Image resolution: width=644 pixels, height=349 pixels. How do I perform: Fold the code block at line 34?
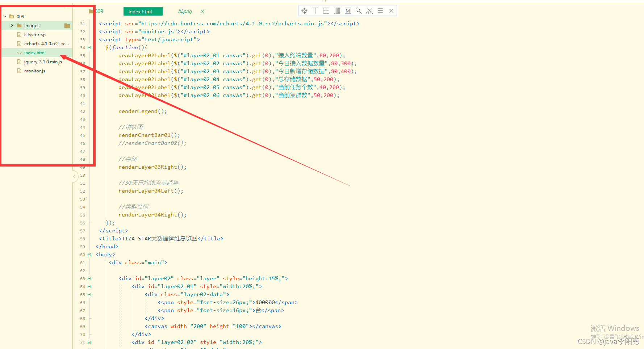89,47
